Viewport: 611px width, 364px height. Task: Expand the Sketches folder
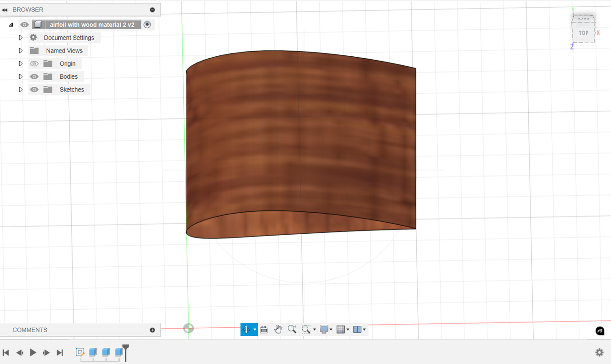(21, 89)
